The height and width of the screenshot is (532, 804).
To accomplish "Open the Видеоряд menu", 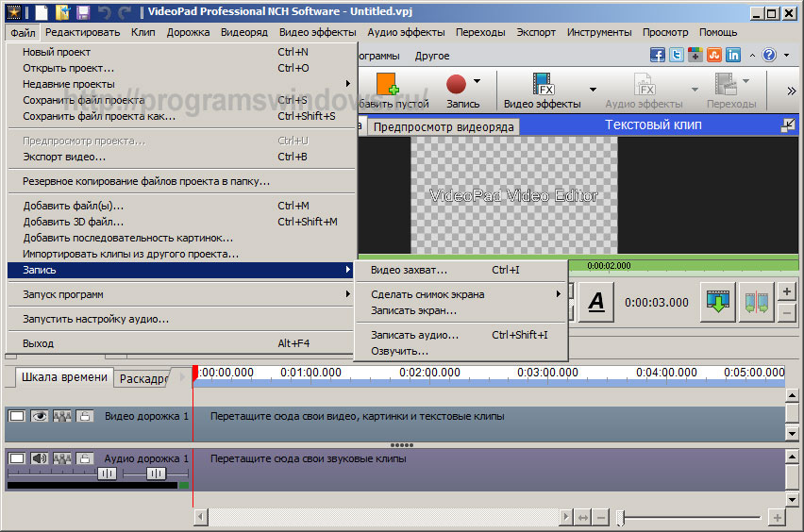I will pos(244,32).
